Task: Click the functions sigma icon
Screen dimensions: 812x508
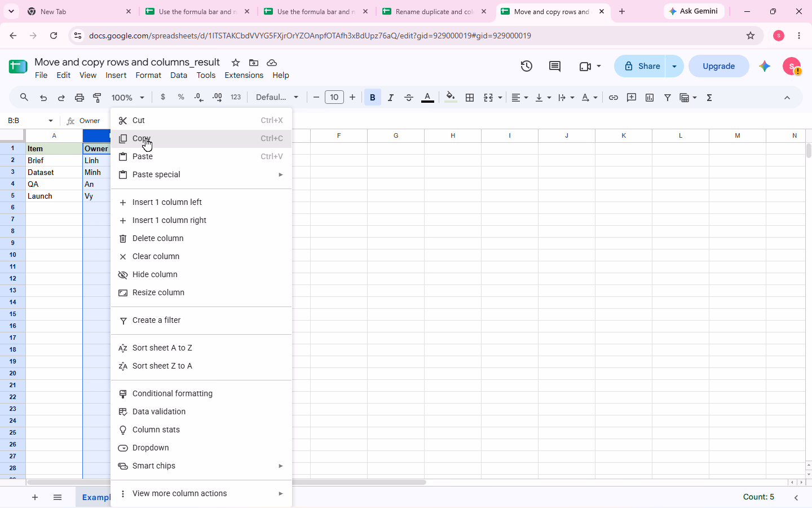Action: (709, 98)
